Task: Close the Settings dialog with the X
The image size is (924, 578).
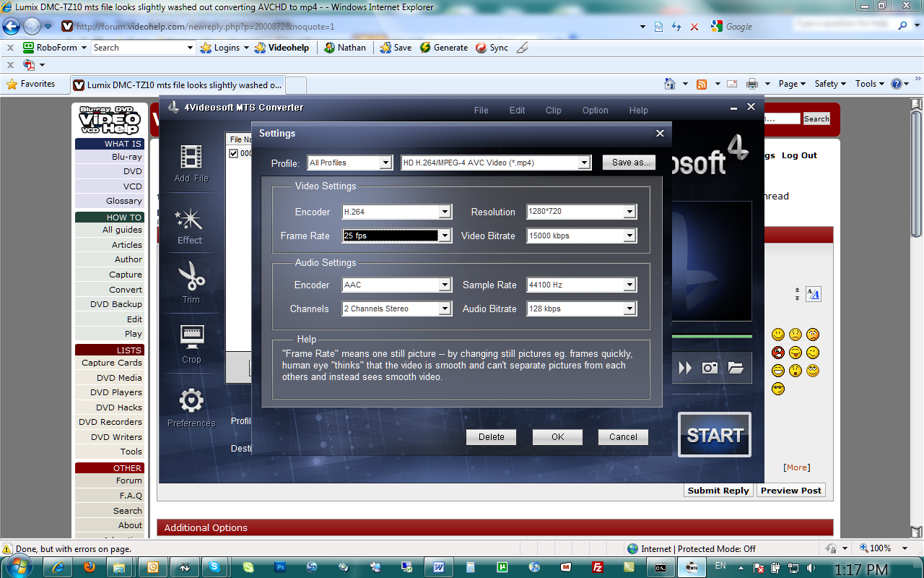Action: [659, 134]
